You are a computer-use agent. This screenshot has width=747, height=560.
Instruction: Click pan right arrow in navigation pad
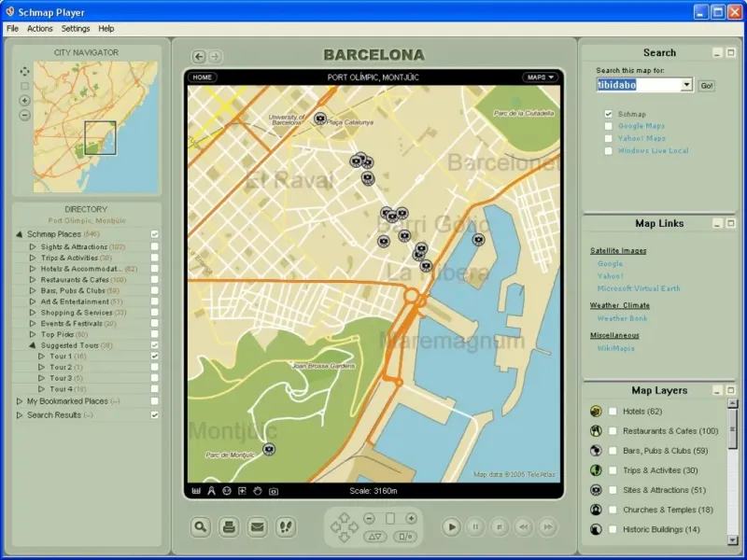click(353, 527)
